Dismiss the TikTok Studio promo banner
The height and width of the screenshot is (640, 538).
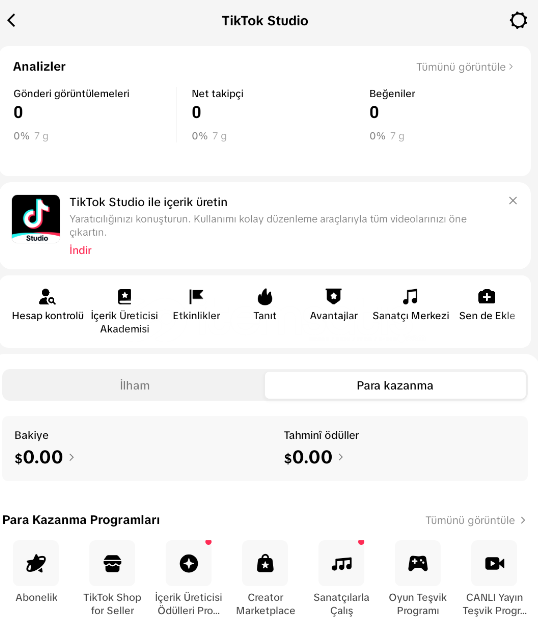[x=513, y=200]
